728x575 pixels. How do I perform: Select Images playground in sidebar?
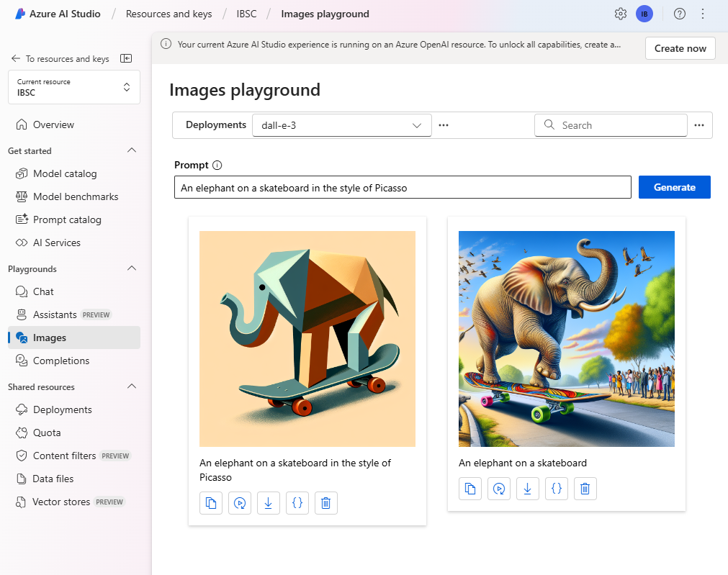pos(74,338)
